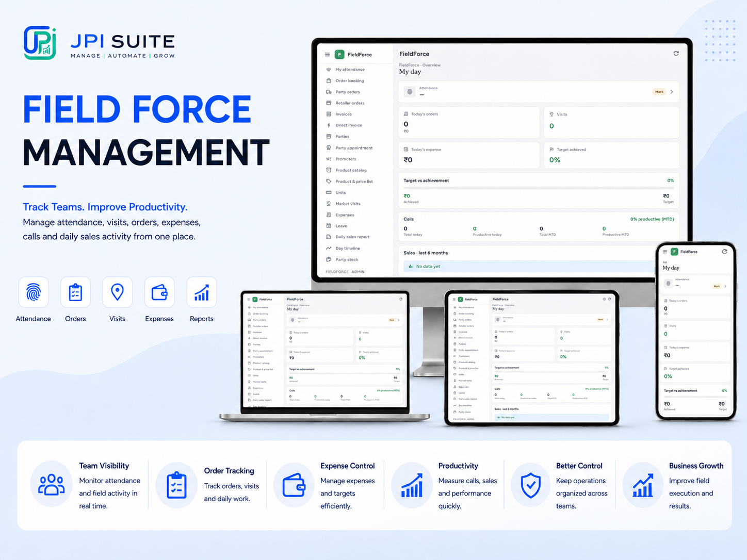The image size is (747, 560).
Task: Expand the Attendance chevron on the laptop
Action: (x=398, y=320)
